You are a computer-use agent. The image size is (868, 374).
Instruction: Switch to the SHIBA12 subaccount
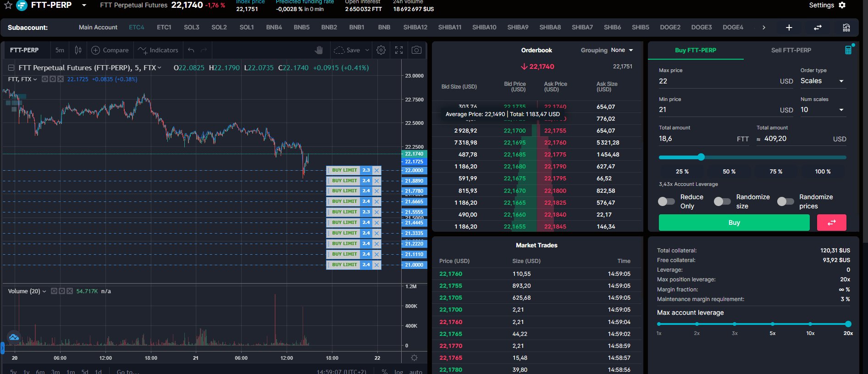click(x=415, y=28)
